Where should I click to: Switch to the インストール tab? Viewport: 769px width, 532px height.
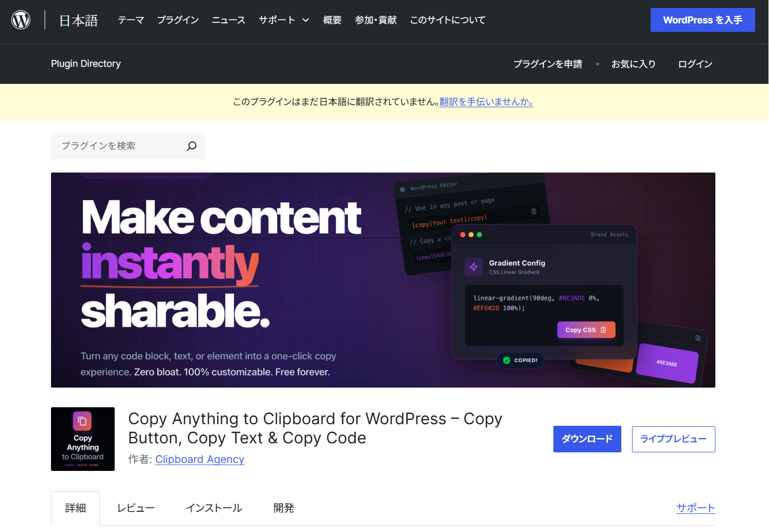tap(213, 508)
